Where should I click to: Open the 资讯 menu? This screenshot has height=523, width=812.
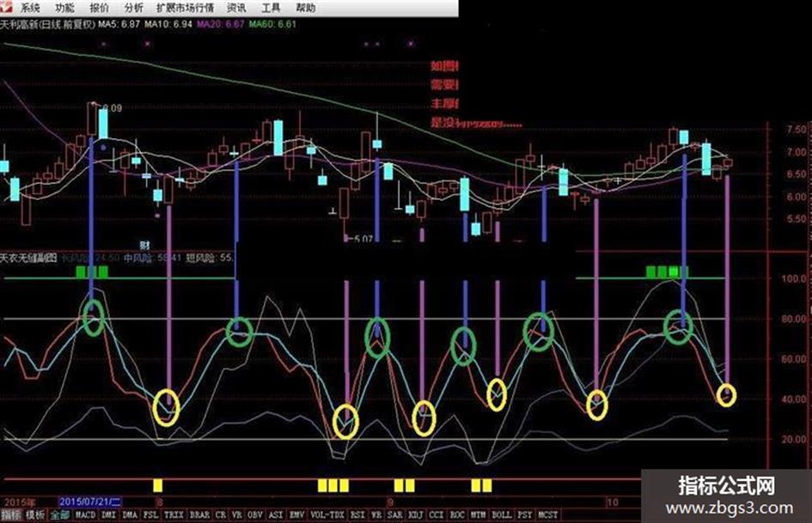pyautogui.click(x=236, y=8)
